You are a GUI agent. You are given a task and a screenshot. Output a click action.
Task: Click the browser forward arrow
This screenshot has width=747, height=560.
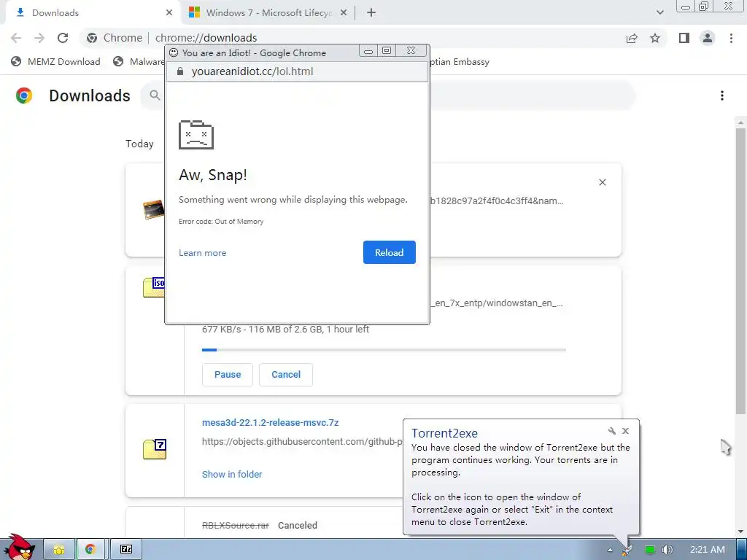pos(39,38)
